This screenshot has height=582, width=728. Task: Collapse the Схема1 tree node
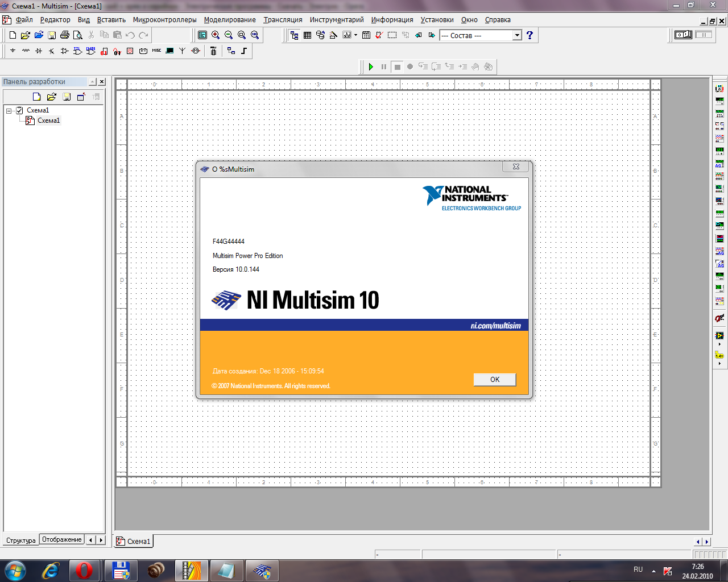(9, 111)
